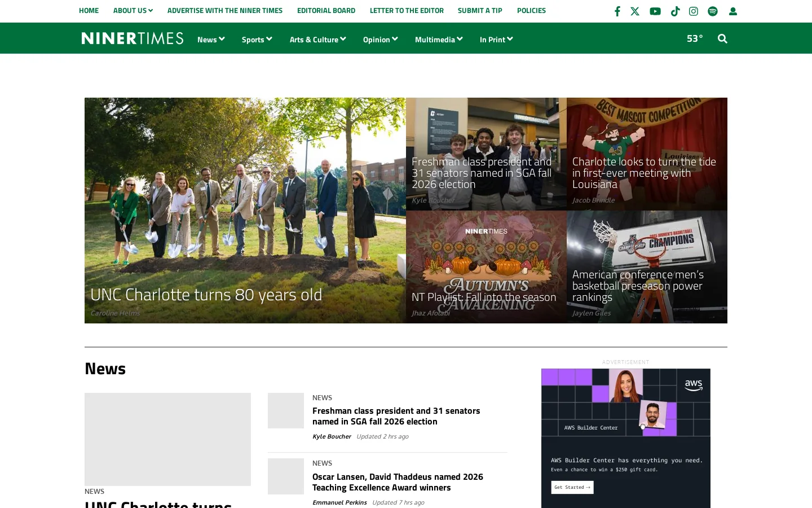Click the user account icon
The image size is (812, 508).
[x=733, y=11]
